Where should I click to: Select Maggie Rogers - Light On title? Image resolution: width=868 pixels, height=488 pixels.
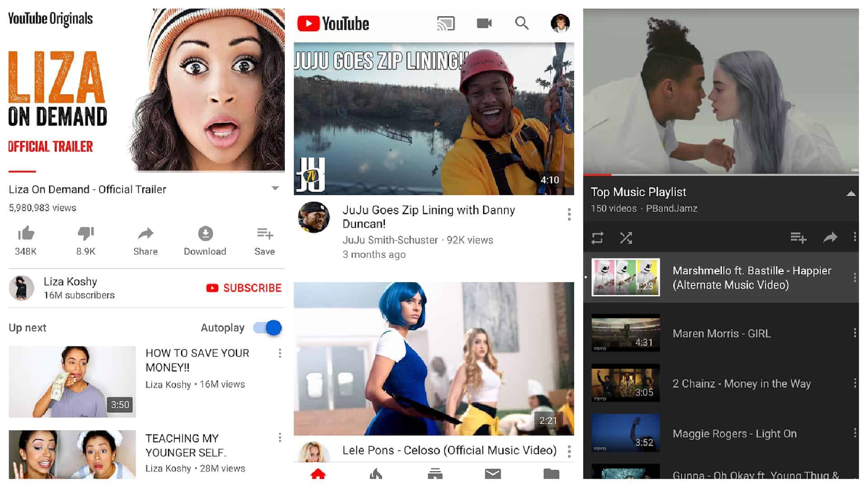(x=735, y=434)
